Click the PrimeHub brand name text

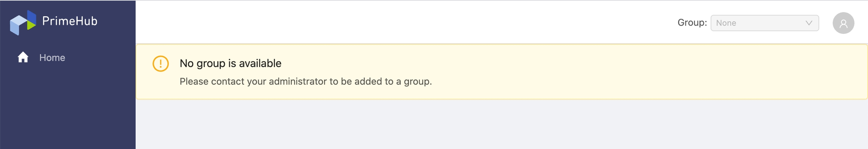coord(70,21)
